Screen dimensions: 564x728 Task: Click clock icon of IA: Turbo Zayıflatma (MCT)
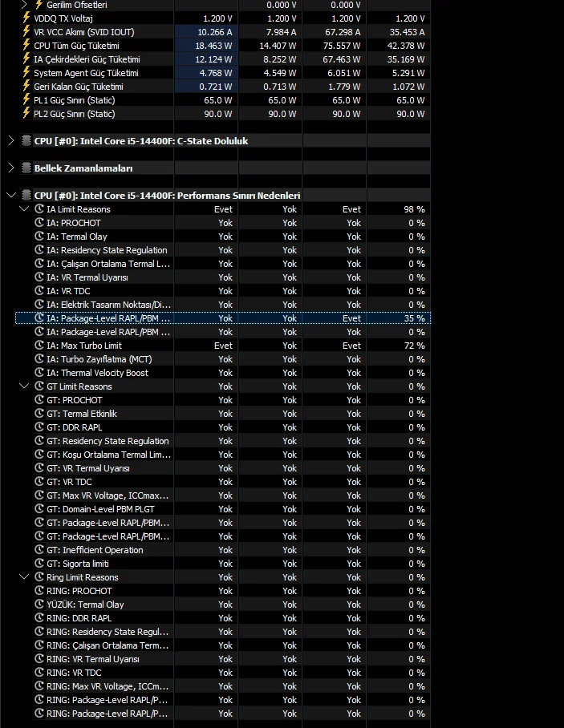point(39,359)
